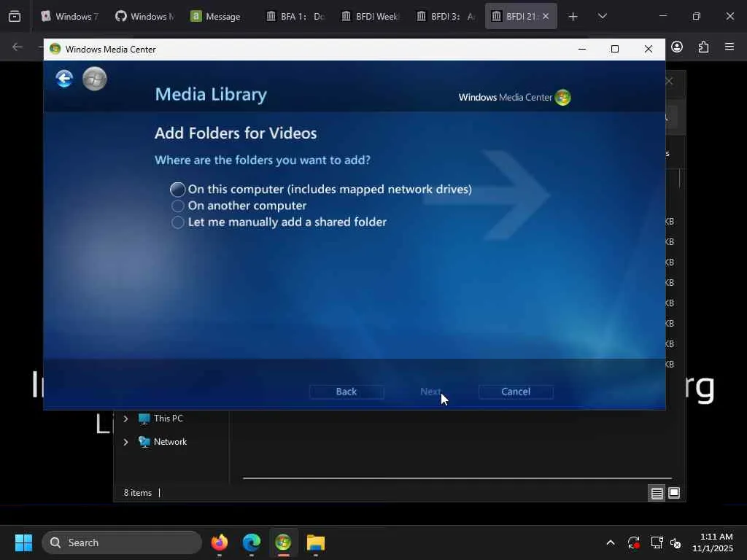Open the clock and date 1:11 AM
The width and height of the screenshot is (747, 560).
coord(713,542)
